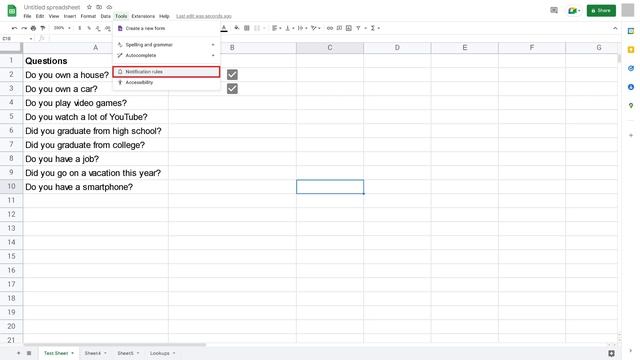Click the Share button

click(601, 10)
